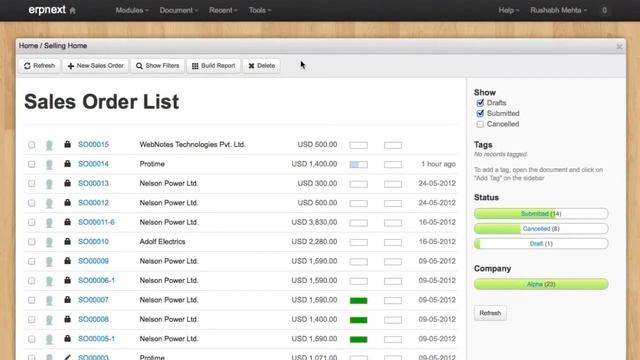Image resolution: width=640 pixels, height=360 pixels.
Task: Click user avatar icon in SO00006-1 row
Action: [49, 281]
